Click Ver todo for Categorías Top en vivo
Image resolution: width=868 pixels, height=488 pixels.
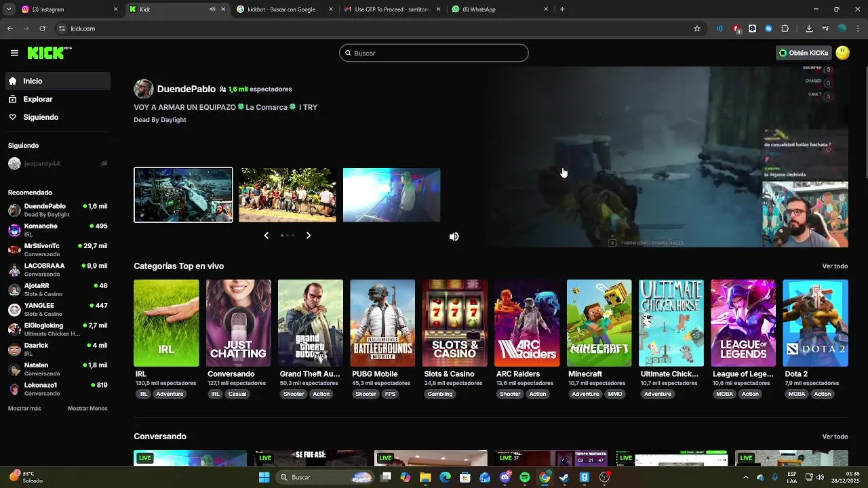click(835, 266)
